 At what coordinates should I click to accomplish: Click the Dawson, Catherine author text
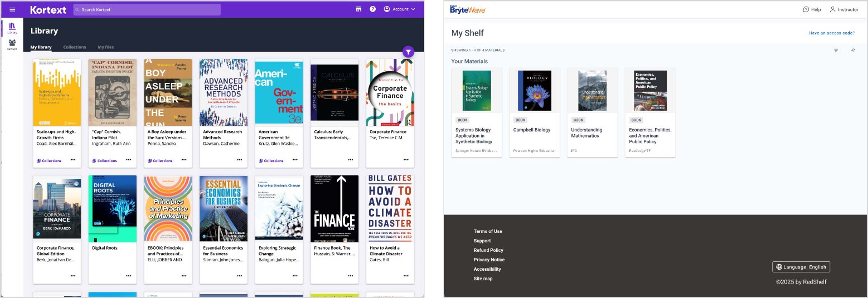221,144
